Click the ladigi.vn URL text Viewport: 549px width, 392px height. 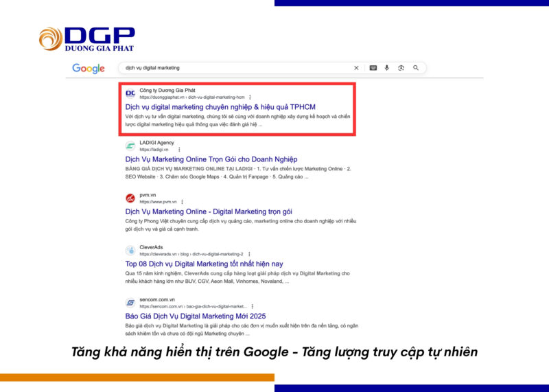coord(154,150)
